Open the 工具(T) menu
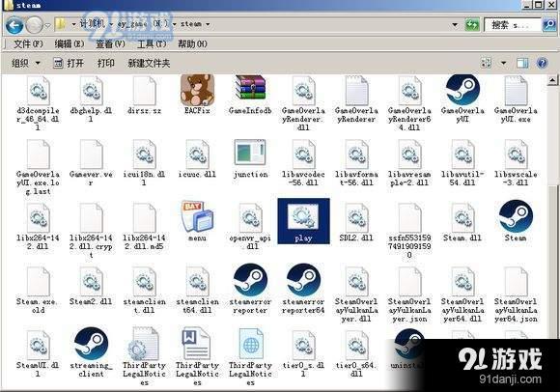Viewport: 560px width, 392px height. [152, 43]
